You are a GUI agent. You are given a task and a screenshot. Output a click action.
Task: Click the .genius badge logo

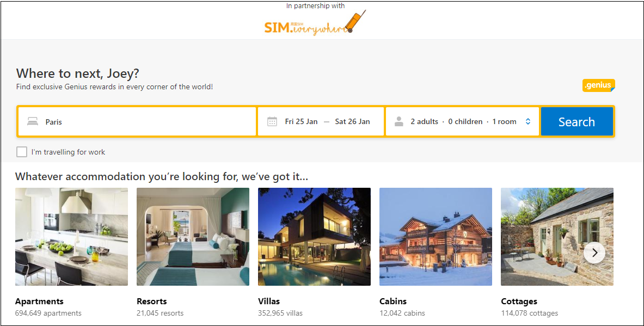click(x=598, y=85)
